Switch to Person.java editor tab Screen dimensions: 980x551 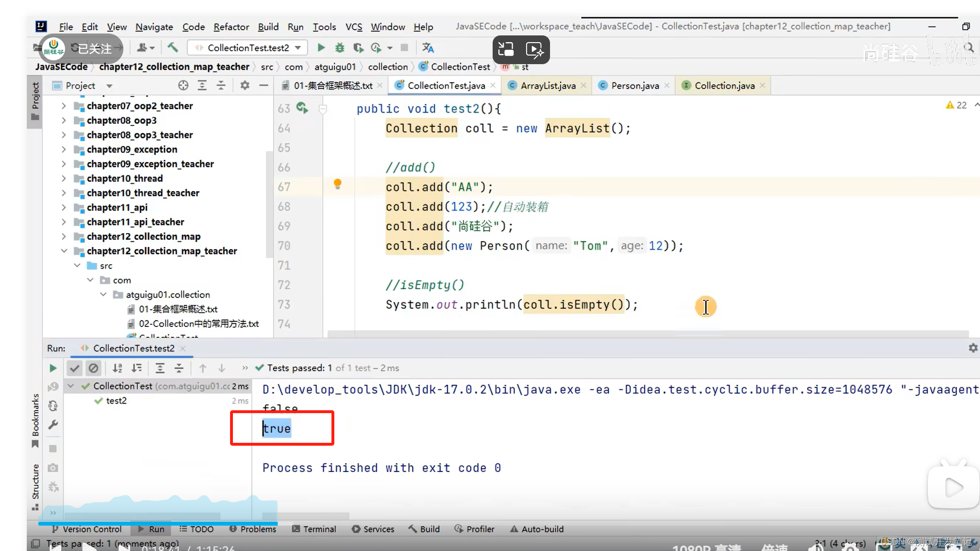(635, 85)
